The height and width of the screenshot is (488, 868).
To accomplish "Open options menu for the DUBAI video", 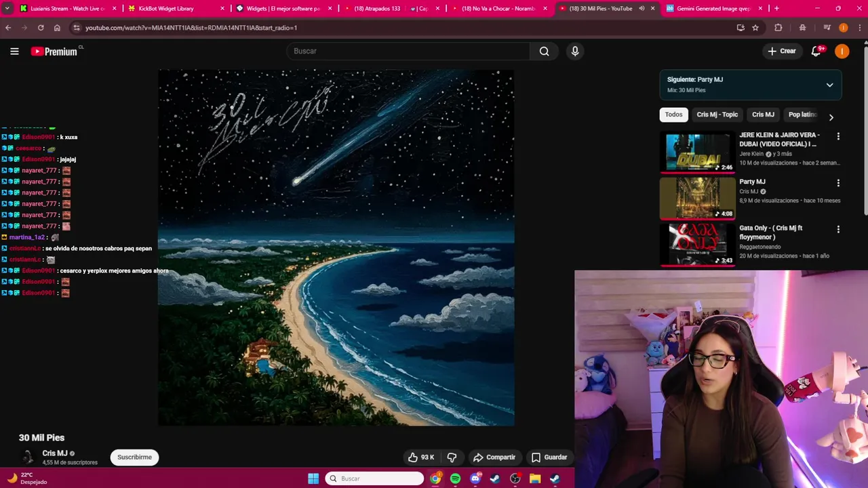I will pyautogui.click(x=838, y=136).
